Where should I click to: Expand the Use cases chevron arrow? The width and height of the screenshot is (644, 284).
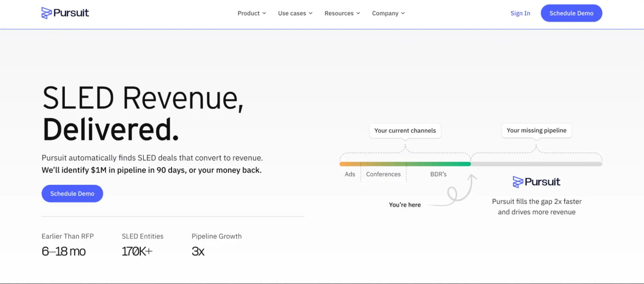(311, 13)
